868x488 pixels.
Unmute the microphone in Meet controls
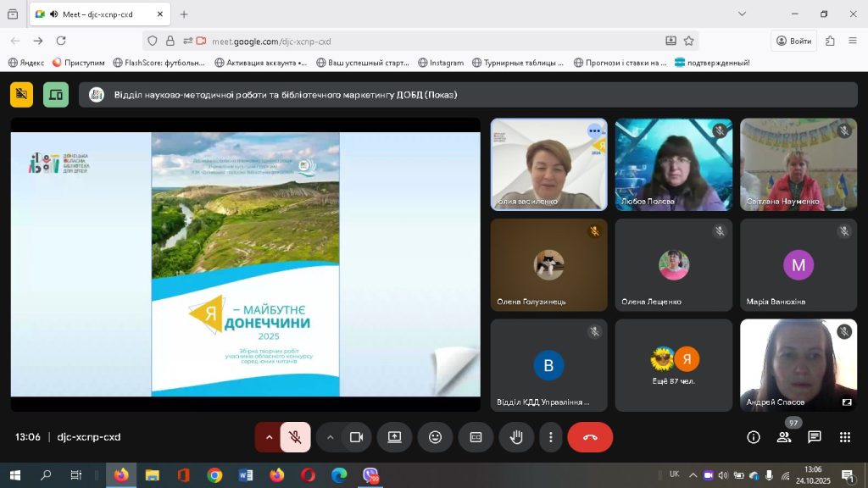[295, 437]
